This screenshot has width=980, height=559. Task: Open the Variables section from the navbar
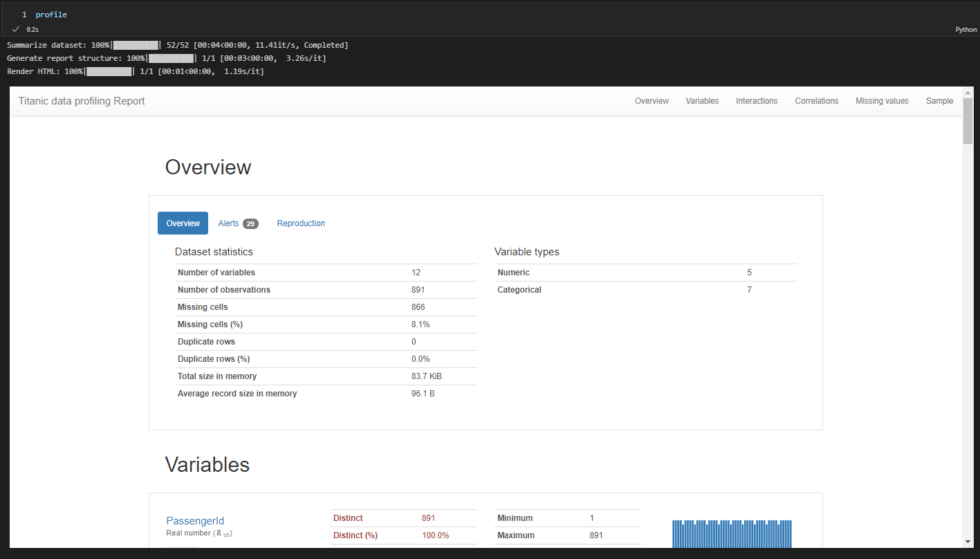coord(702,100)
